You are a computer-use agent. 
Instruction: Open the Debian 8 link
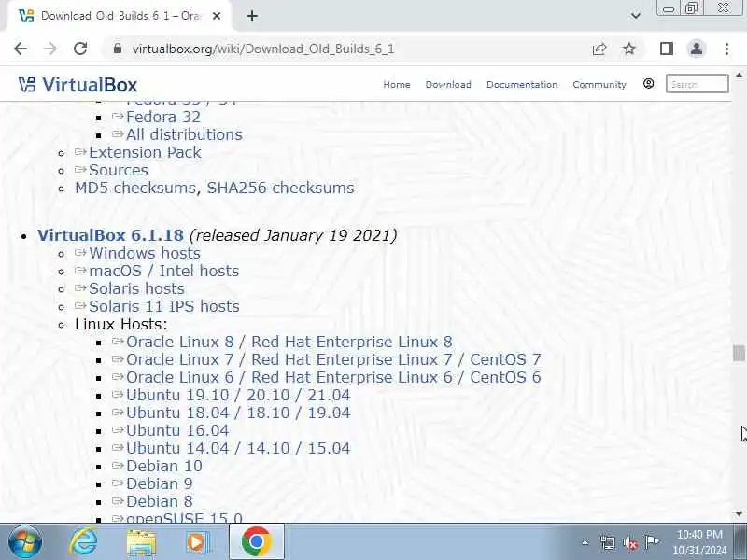click(x=159, y=501)
